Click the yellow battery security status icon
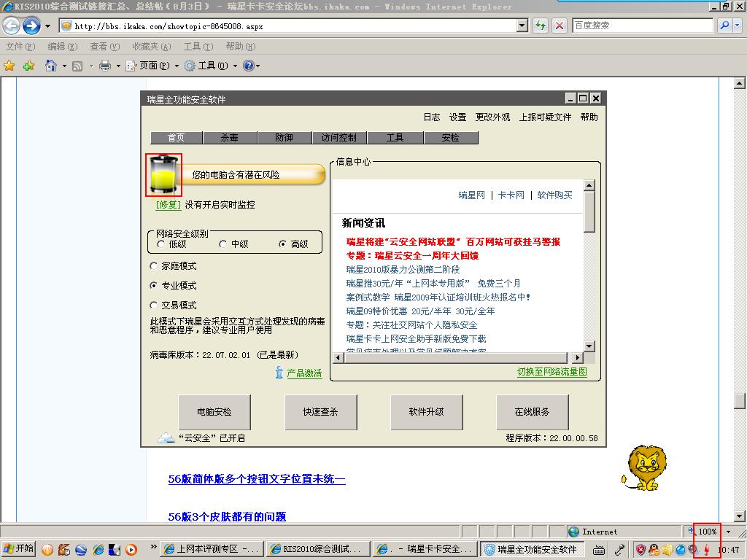747x560 pixels. 164,175
